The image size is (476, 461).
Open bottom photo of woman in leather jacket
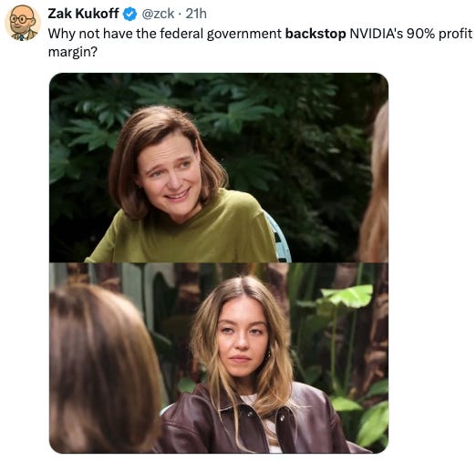219,358
